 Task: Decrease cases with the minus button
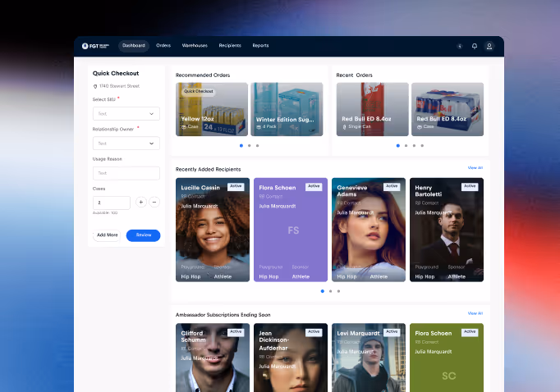(x=154, y=203)
